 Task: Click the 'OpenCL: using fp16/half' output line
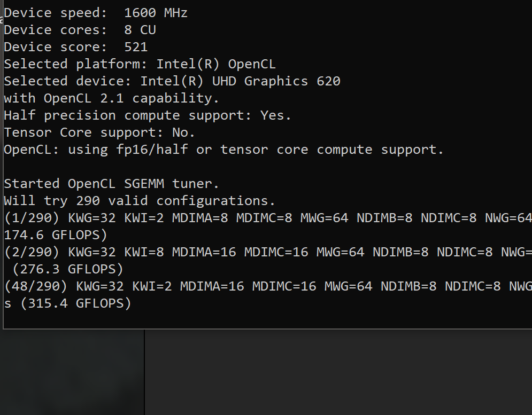tap(223, 150)
